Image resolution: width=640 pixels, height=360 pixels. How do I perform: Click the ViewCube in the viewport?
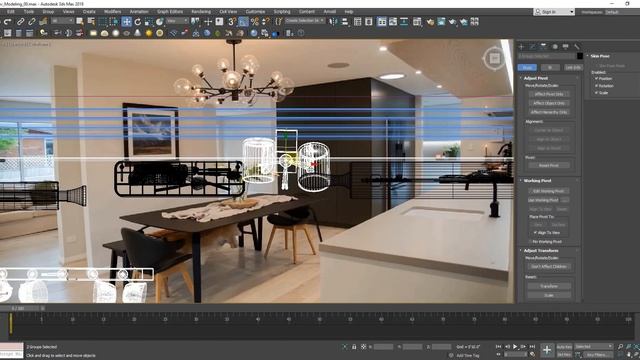click(494, 58)
